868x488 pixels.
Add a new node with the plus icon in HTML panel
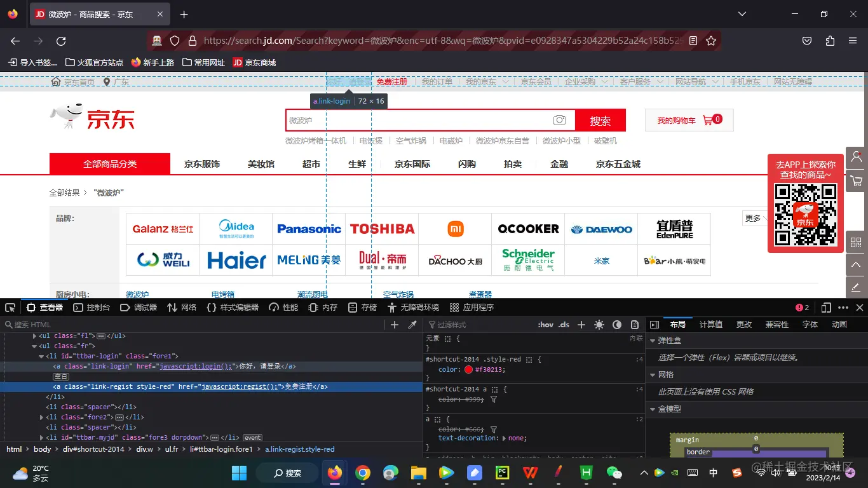tap(395, 325)
